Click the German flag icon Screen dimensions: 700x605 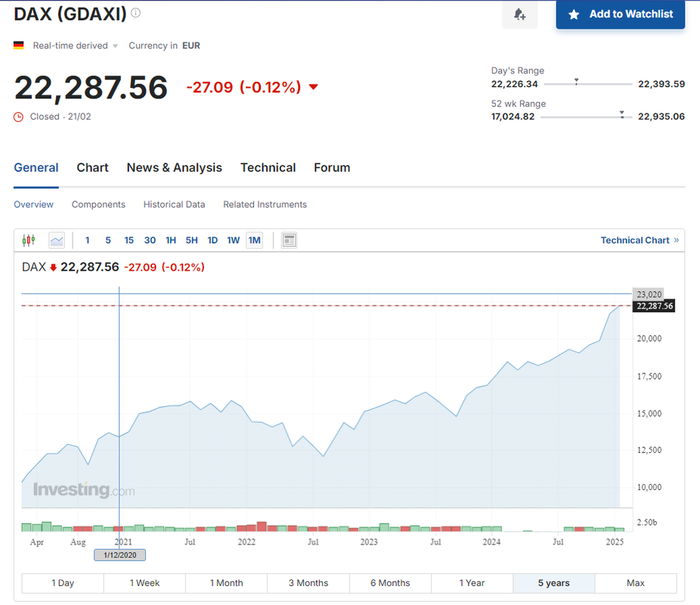click(18, 45)
